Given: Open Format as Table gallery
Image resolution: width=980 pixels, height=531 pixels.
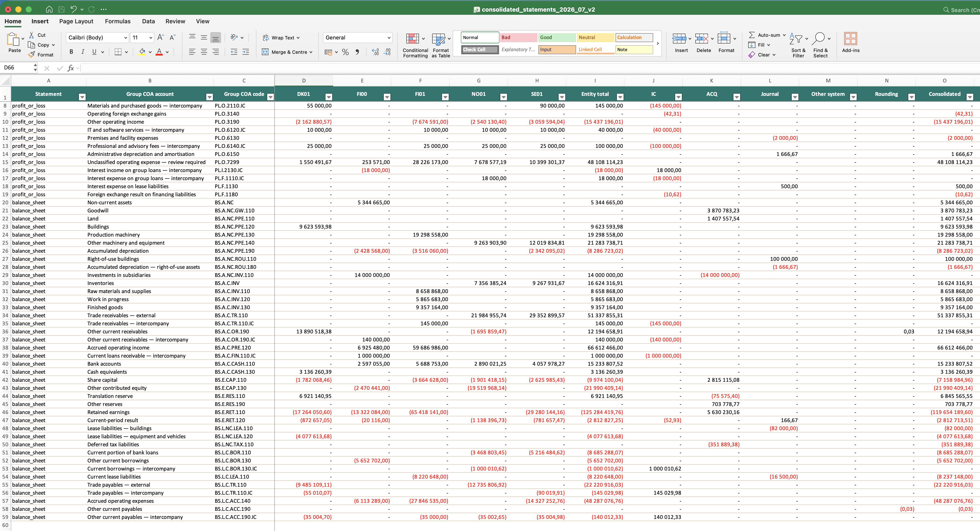Looking at the screenshot, I should (x=441, y=45).
